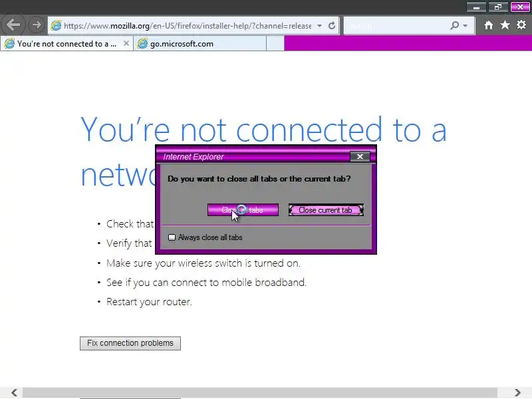The width and height of the screenshot is (532, 399).
Task: Enable the Always close all tabs checkbox
Action: 172,237
